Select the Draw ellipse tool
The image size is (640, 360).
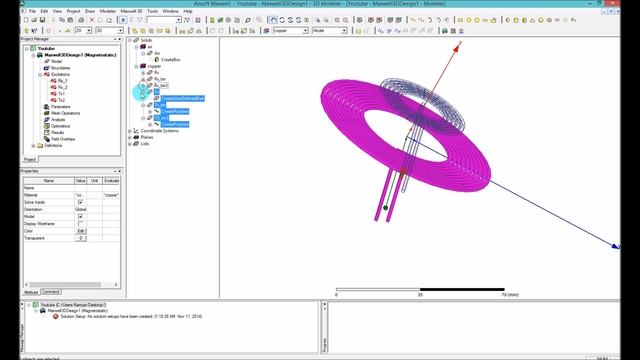(x=485, y=20)
